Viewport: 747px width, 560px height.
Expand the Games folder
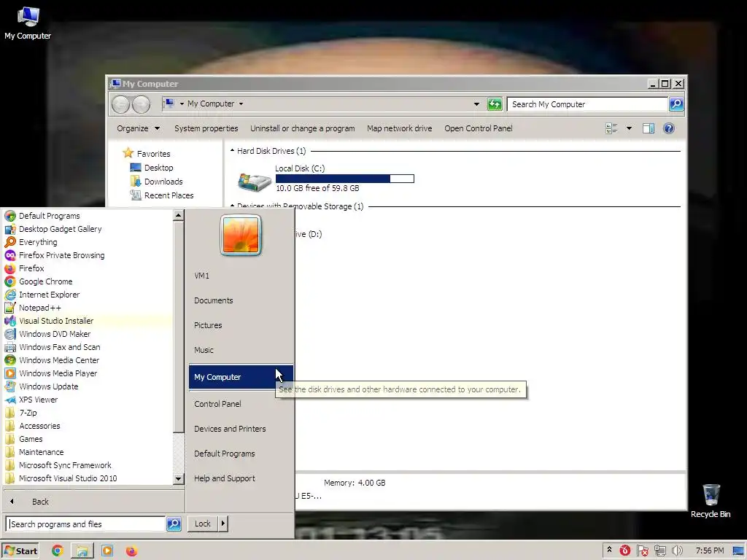pos(24,439)
